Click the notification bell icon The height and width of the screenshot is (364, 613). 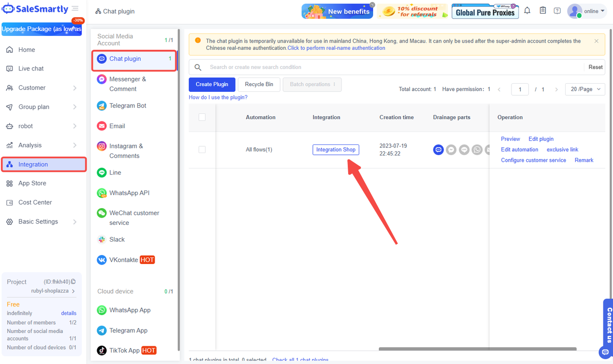(527, 11)
